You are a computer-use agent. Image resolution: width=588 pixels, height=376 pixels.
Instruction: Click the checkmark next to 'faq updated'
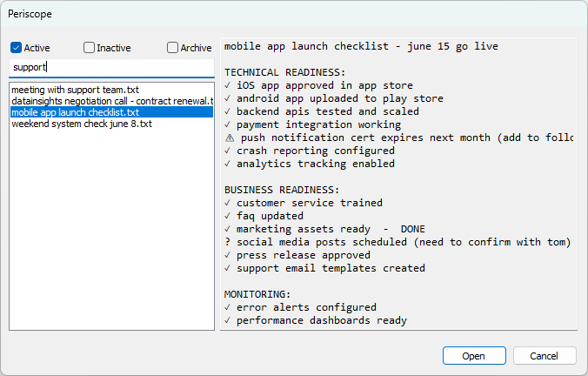pyautogui.click(x=228, y=216)
